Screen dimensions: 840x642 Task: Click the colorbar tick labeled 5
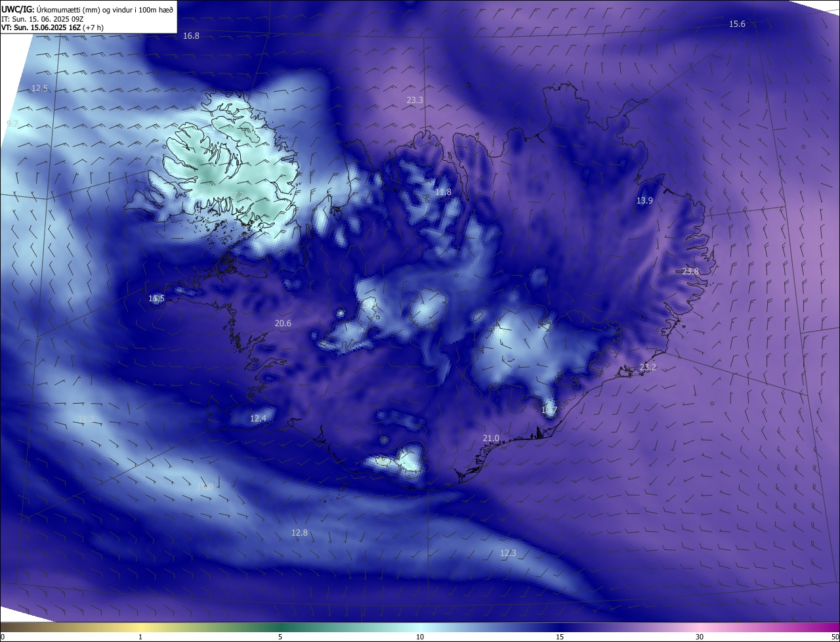[x=280, y=637]
